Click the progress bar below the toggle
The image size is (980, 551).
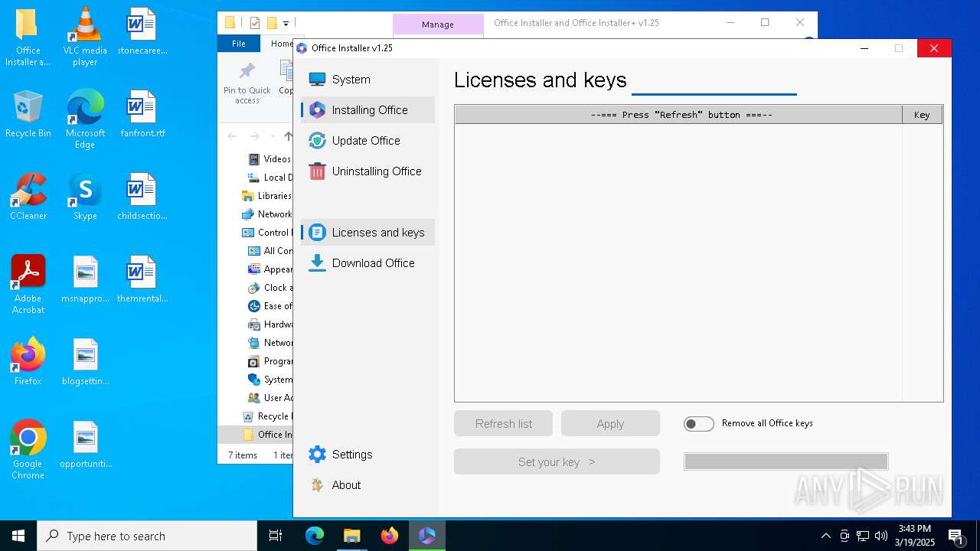786,461
